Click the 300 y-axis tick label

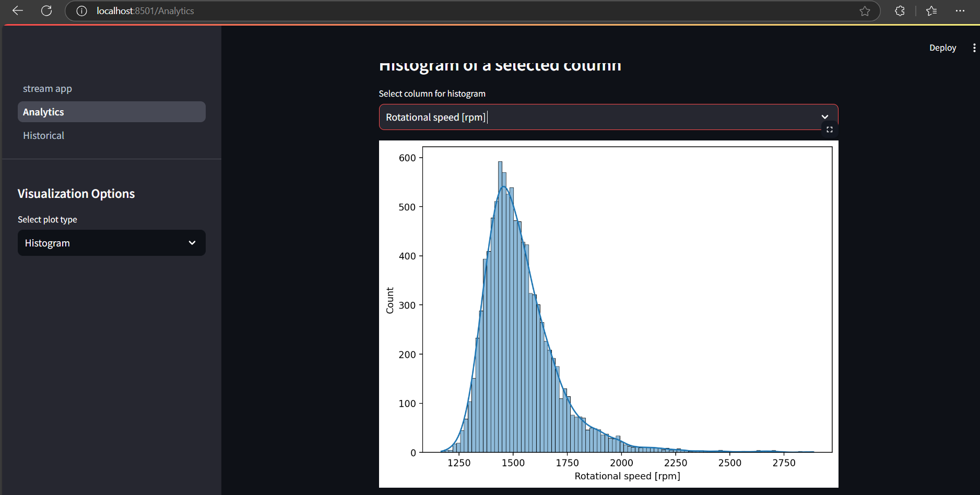click(407, 305)
